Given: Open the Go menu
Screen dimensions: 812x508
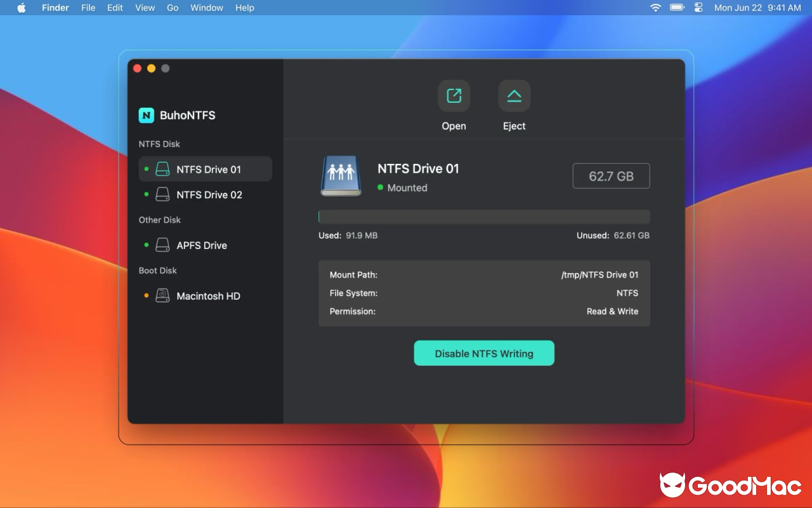Looking at the screenshot, I should (x=173, y=8).
